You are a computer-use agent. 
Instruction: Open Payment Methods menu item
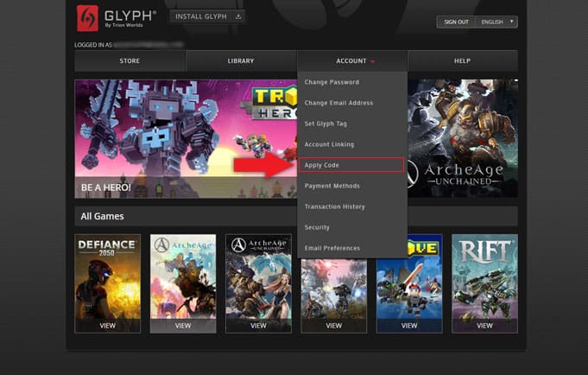[x=332, y=186]
